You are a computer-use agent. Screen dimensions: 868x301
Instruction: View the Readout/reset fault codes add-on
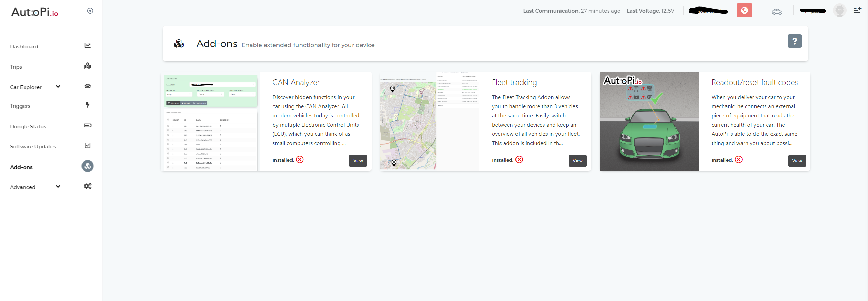pyautogui.click(x=797, y=161)
